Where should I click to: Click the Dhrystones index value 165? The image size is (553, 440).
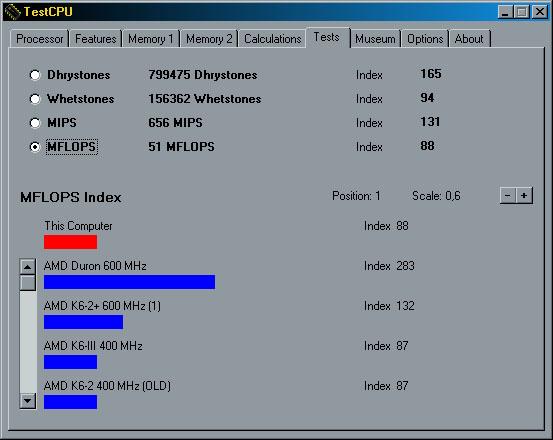tap(431, 74)
